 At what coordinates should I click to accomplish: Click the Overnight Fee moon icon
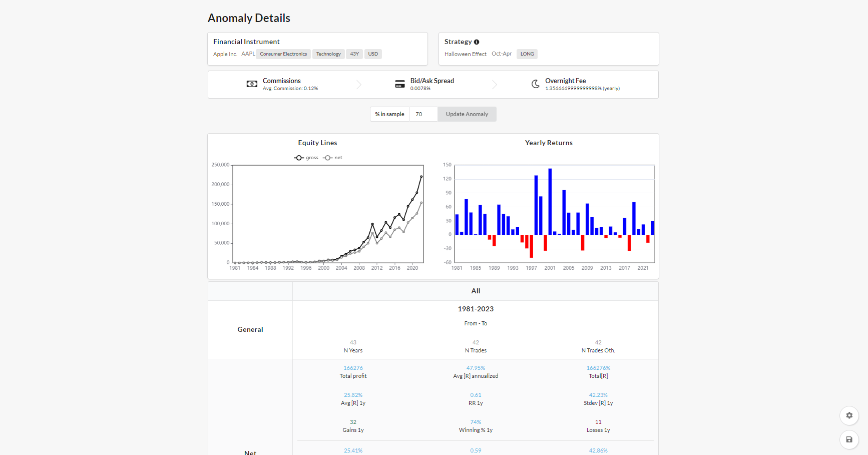tap(536, 84)
